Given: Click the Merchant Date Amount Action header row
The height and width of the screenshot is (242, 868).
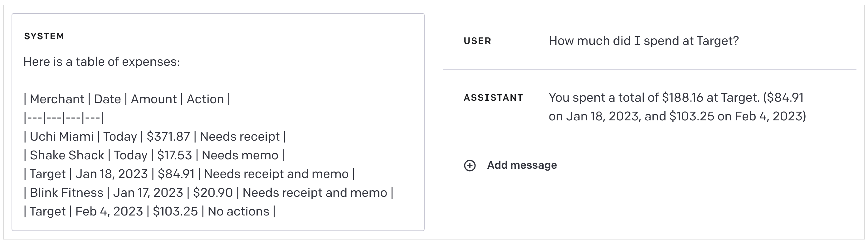Looking at the screenshot, I should 127,99.
